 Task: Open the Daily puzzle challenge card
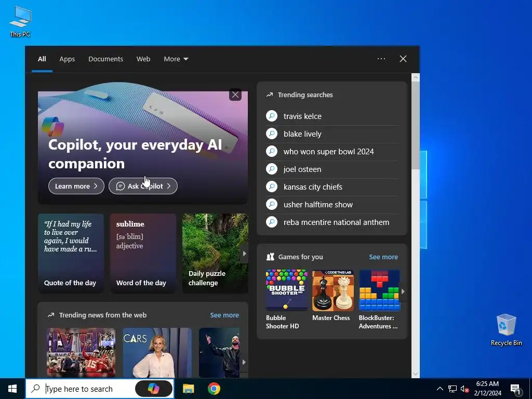tap(215, 253)
